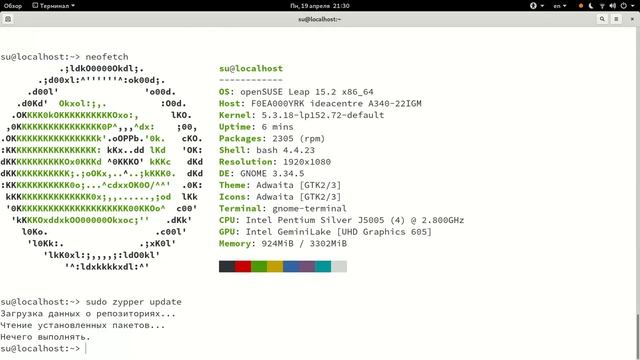Click the Terminal 'gnome-terminal' value
The width and height of the screenshot is (640, 360).
point(309,209)
